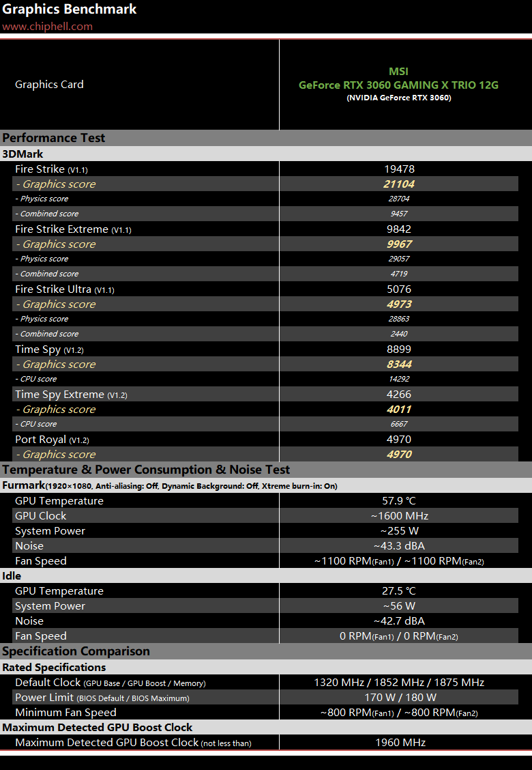The height and width of the screenshot is (770, 532).
Task: Select the ~255 W system power value
Action: click(400, 531)
